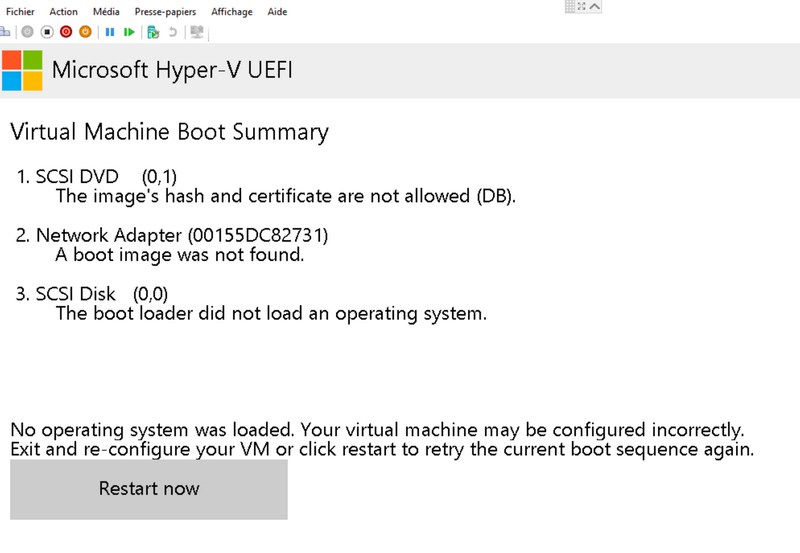Viewport: 800px width, 553px height.
Task: Pause the virtual machine
Action: click(x=110, y=32)
